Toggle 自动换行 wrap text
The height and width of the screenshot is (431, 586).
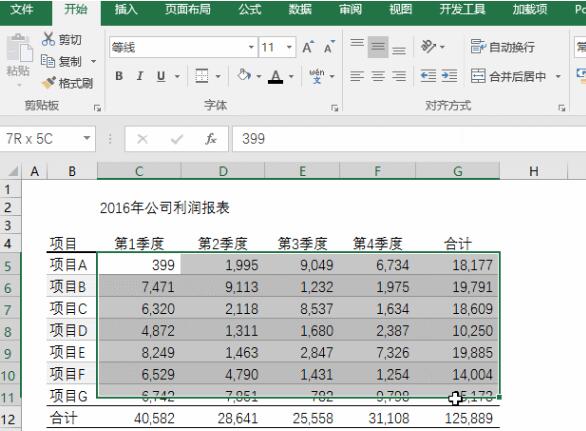pyautogui.click(x=503, y=47)
